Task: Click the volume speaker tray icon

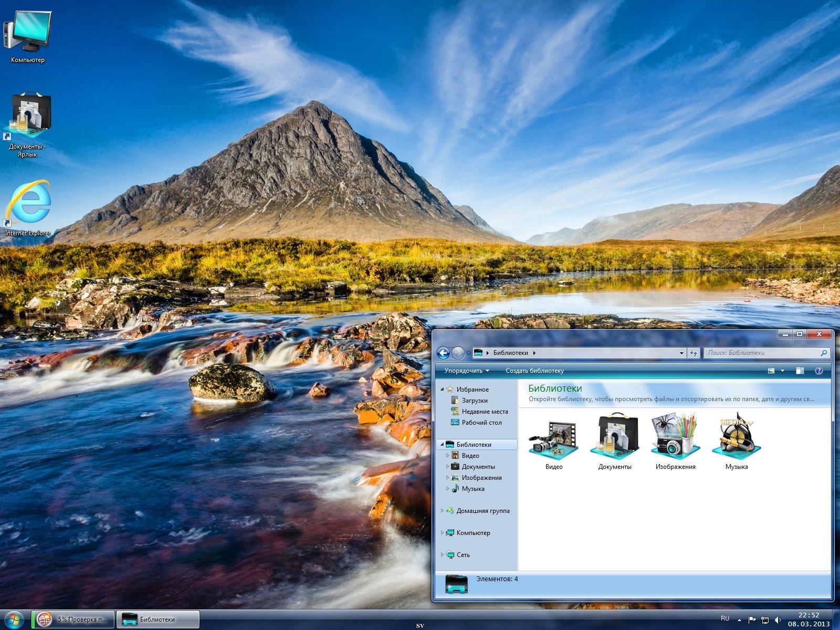Action: [x=778, y=620]
